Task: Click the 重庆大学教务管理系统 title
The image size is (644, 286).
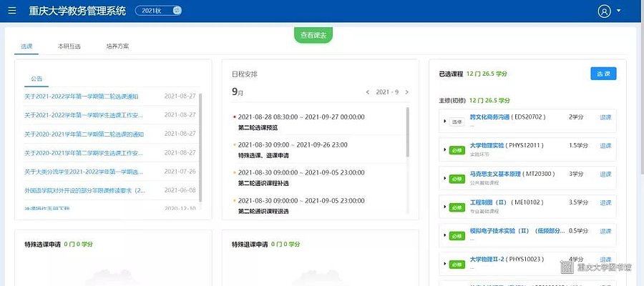Action: (77, 11)
